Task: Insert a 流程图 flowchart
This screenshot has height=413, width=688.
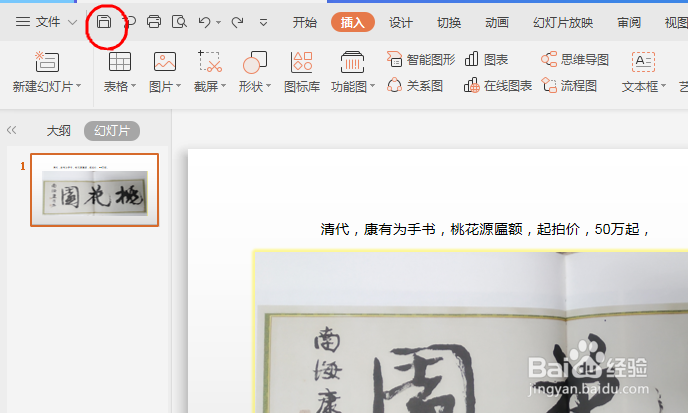Action: [x=569, y=86]
